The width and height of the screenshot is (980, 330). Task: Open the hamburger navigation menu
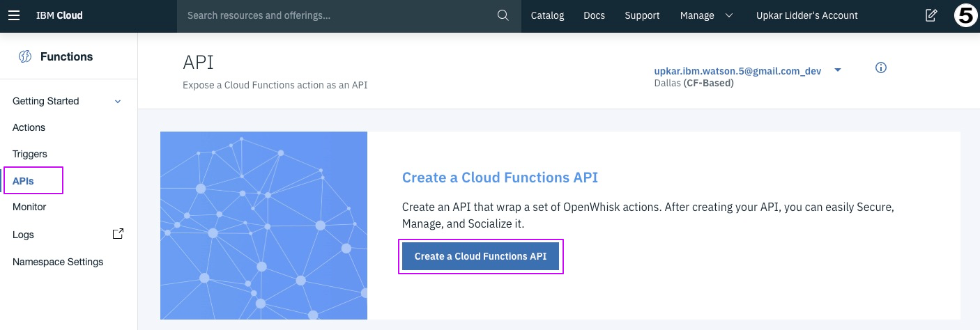[x=14, y=15]
